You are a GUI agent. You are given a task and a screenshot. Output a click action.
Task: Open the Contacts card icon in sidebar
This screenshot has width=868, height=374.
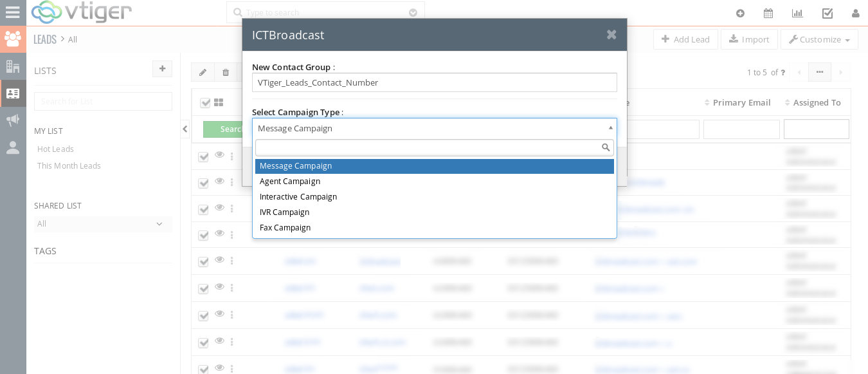point(13,93)
